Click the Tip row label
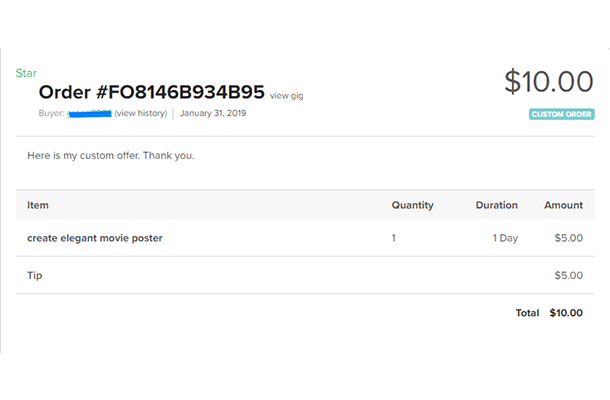 35,275
